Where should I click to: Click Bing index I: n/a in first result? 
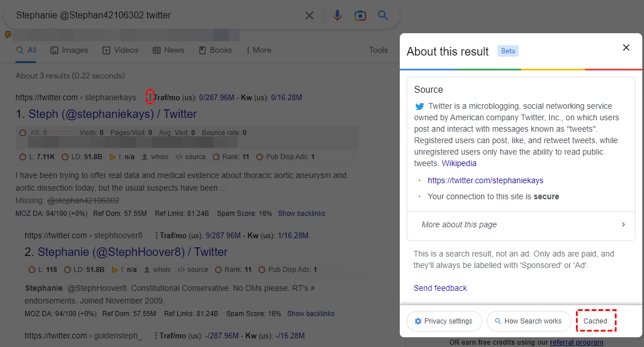[122, 157]
